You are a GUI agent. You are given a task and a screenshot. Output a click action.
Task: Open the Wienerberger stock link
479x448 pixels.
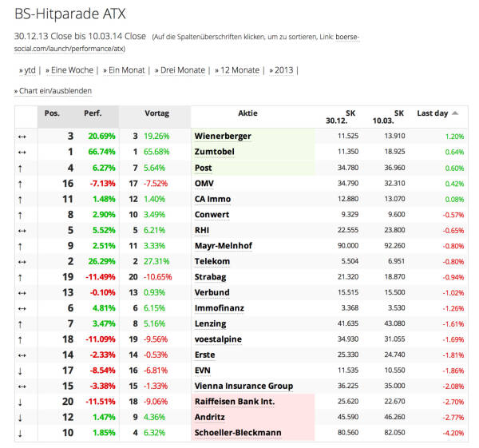tap(223, 137)
